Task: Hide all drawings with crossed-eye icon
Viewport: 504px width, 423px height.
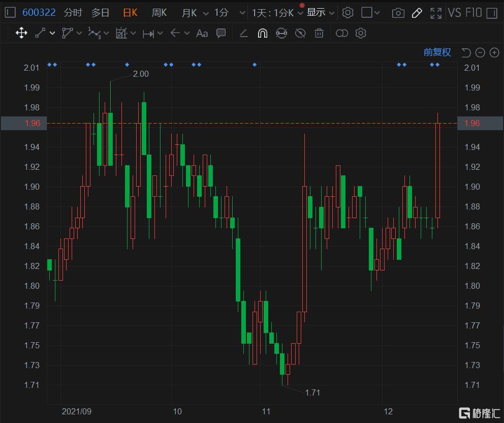Action: coord(300,33)
